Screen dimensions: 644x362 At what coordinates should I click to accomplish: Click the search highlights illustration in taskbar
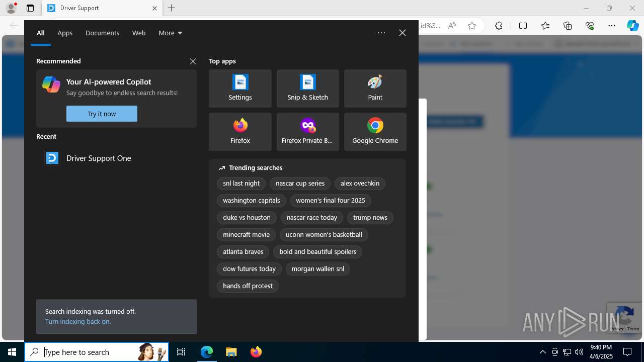153,352
